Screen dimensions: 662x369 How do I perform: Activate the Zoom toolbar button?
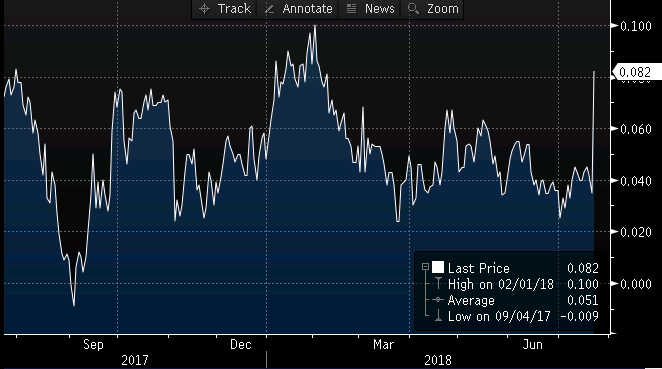click(432, 9)
